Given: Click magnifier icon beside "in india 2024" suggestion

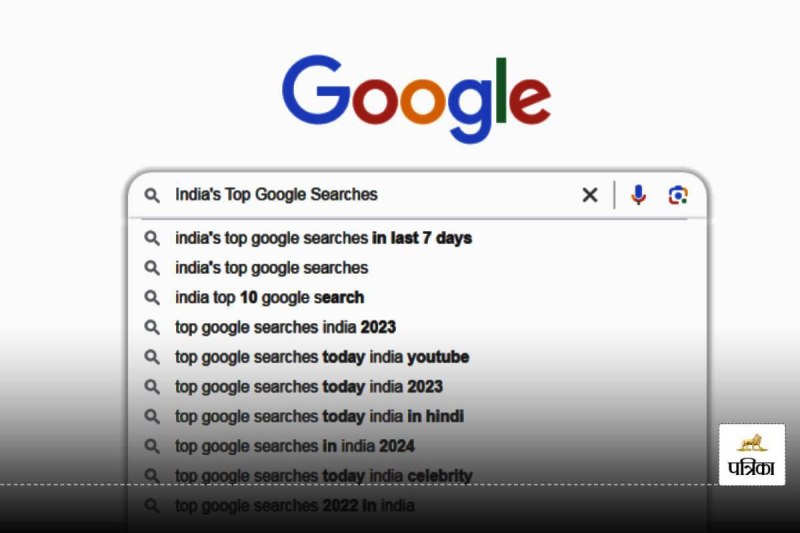Looking at the screenshot, I should click(x=152, y=446).
